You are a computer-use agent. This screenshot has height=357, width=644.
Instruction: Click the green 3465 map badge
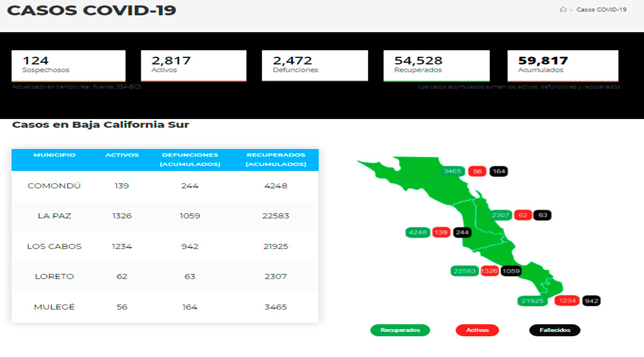pyautogui.click(x=452, y=172)
